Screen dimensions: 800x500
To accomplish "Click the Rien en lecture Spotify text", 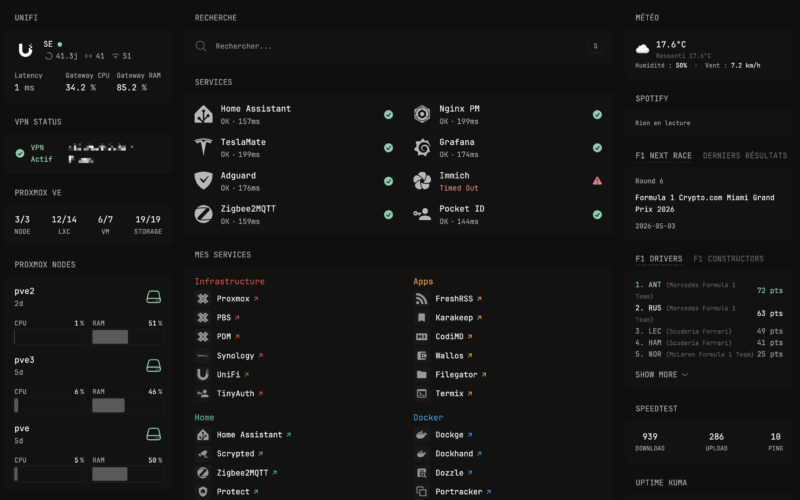I will click(663, 123).
